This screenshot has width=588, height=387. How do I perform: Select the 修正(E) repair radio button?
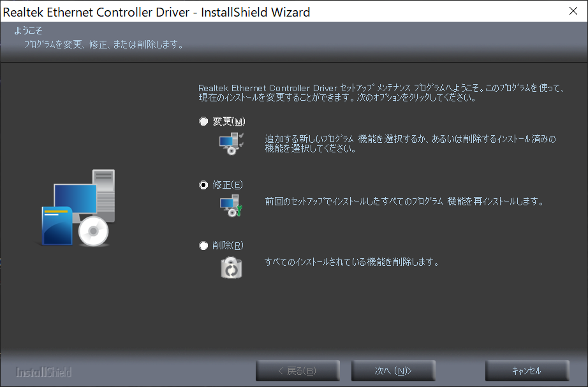pyautogui.click(x=203, y=185)
